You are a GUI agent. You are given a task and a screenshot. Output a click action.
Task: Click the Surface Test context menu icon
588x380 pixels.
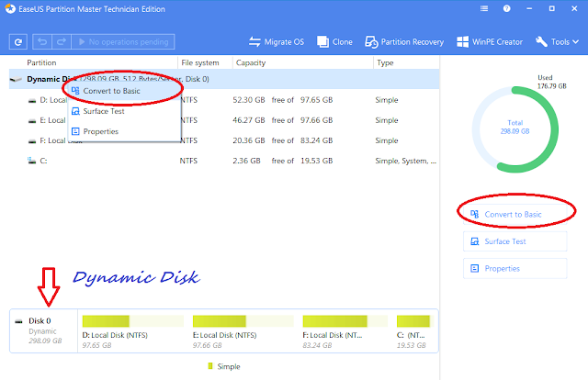75,111
